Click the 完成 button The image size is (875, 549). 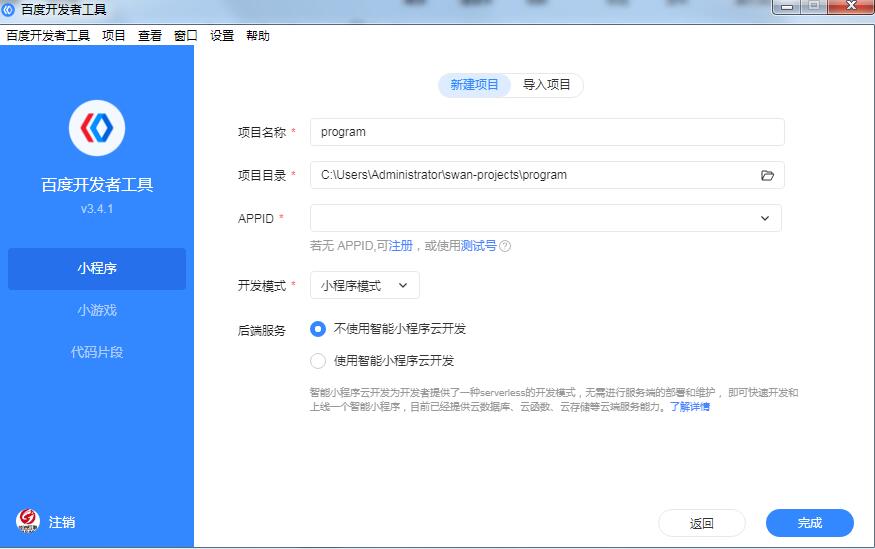(x=809, y=523)
